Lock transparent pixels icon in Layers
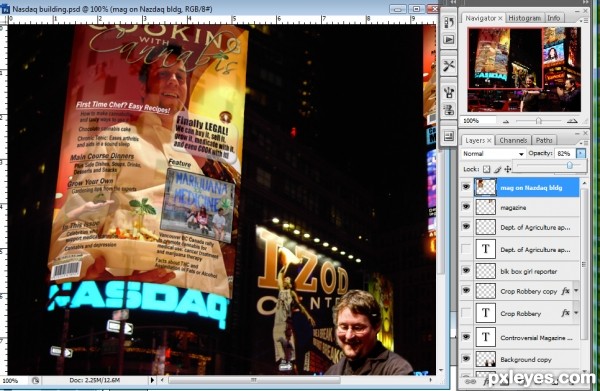Viewport: 600px width, 391px height. pyautogui.click(x=486, y=169)
